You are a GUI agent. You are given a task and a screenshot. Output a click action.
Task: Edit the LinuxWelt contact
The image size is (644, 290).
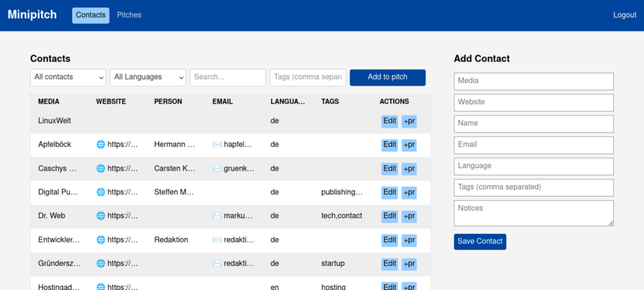[389, 121]
